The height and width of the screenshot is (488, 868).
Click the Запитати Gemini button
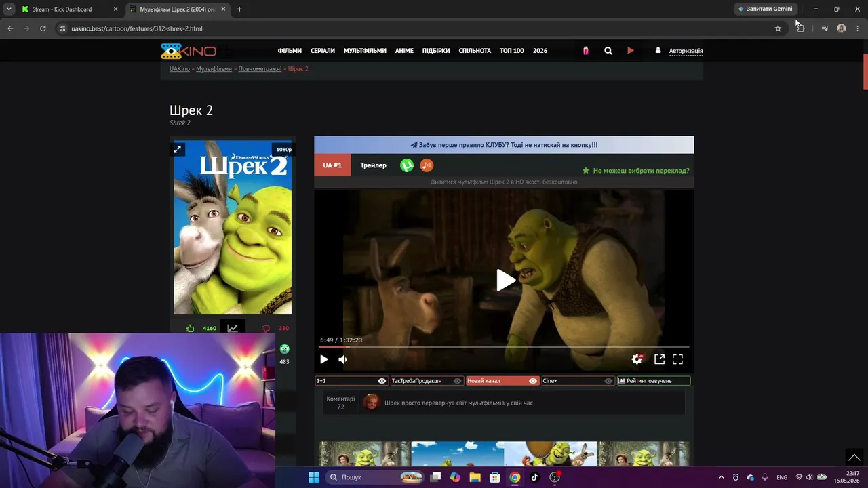point(765,9)
